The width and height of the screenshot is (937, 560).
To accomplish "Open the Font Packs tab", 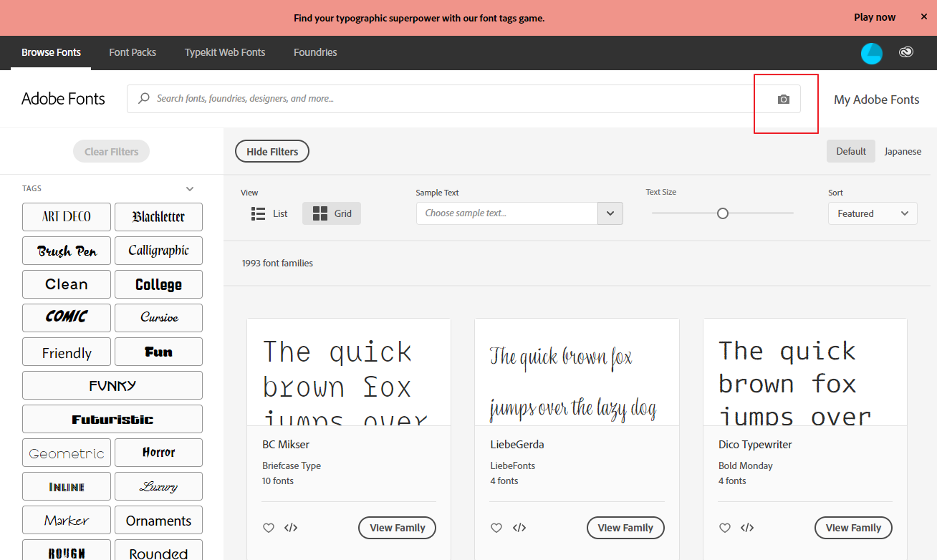I will pos(133,52).
